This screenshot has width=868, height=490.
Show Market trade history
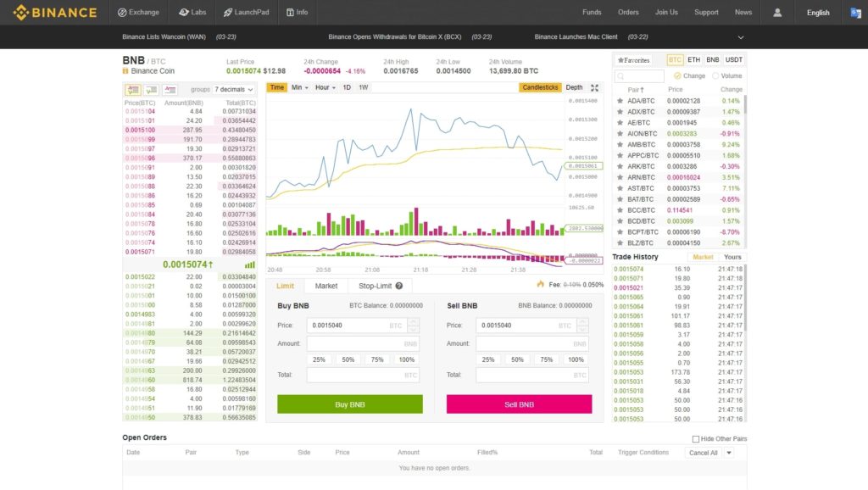click(703, 257)
